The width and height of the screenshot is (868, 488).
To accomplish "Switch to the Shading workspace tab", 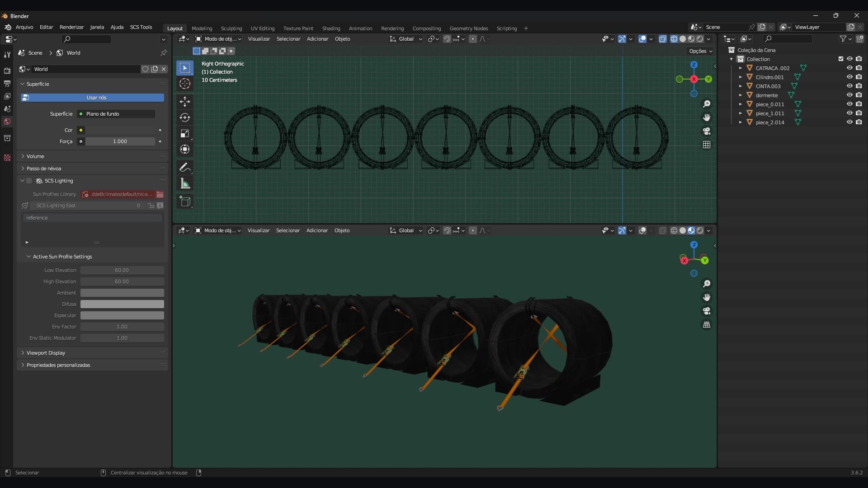I will [x=331, y=28].
